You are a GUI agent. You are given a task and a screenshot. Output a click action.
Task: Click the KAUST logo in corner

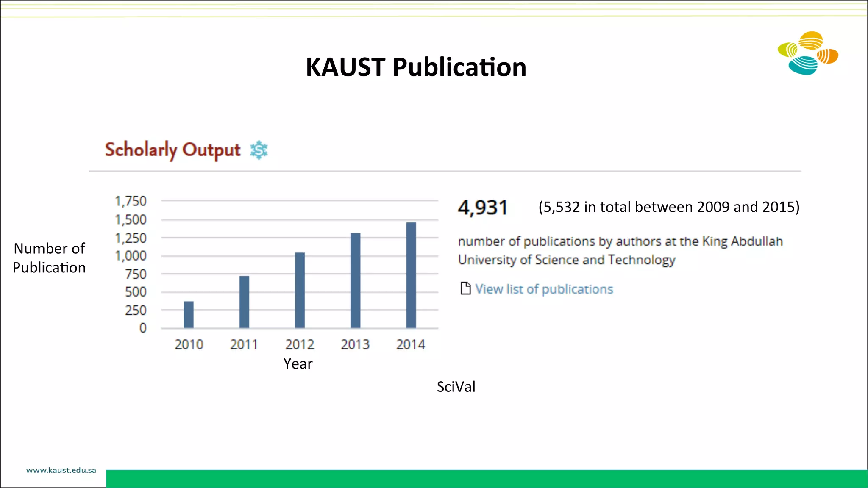(x=808, y=53)
